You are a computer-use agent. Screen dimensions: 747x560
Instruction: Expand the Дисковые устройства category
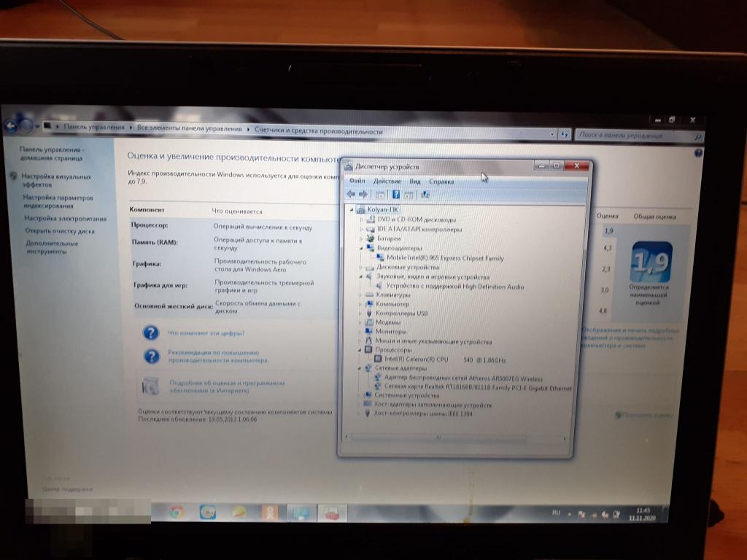click(x=360, y=267)
